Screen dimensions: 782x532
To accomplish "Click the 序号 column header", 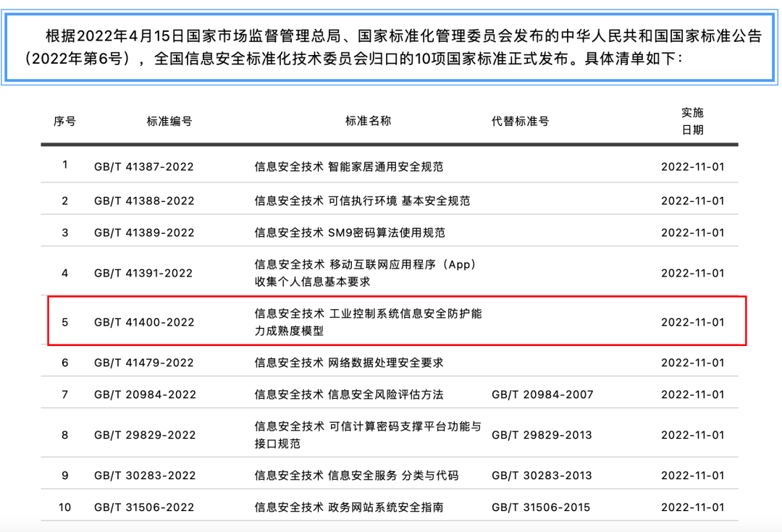I will [64, 122].
